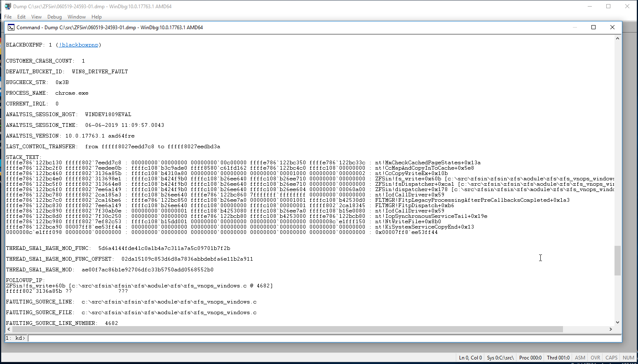Close the Command child window

(612, 27)
